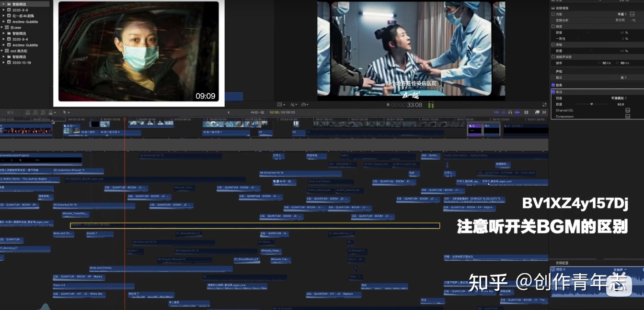Screen dimensions: 644x310
Task: Open the 模式 dropdown showing 无
Action: tap(623, 77)
